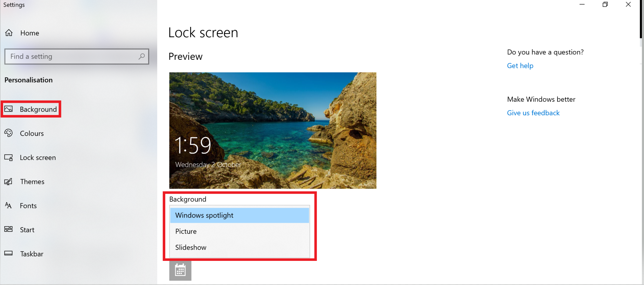Click the Home icon in sidebar
Viewport: 644px width, 285px height.
[x=9, y=33]
